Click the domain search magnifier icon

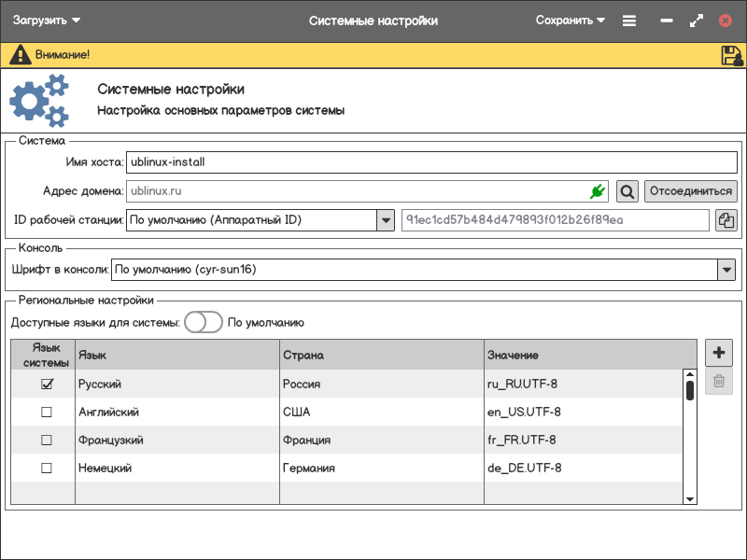tap(627, 191)
